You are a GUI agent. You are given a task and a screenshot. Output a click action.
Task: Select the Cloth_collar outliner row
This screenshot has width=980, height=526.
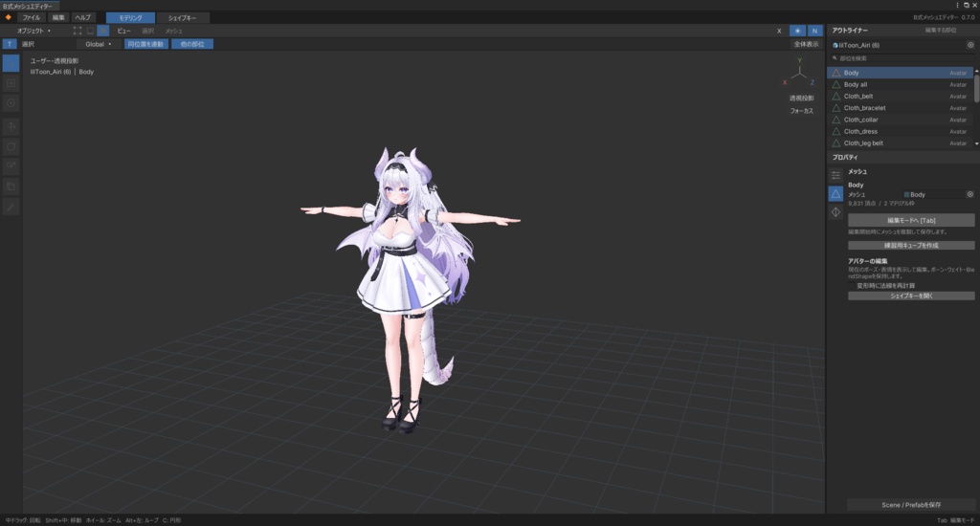click(x=900, y=120)
